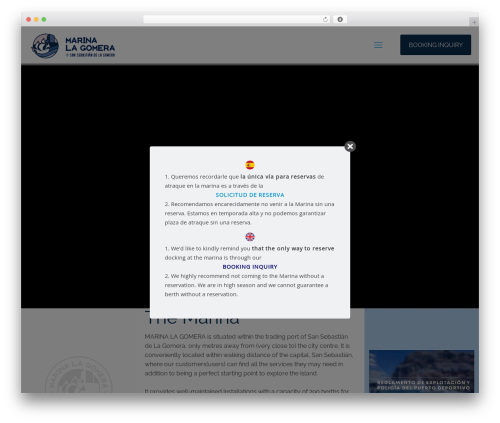Open a new browser tab with plus

474,22
